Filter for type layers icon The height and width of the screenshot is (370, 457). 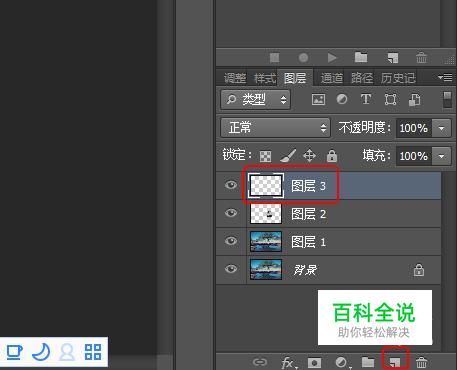tap(366, 99)
